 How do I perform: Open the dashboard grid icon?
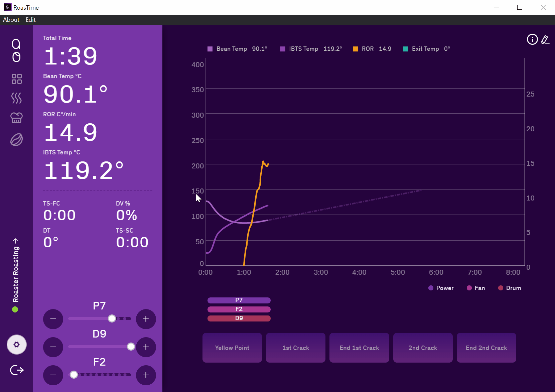[16, 79]
